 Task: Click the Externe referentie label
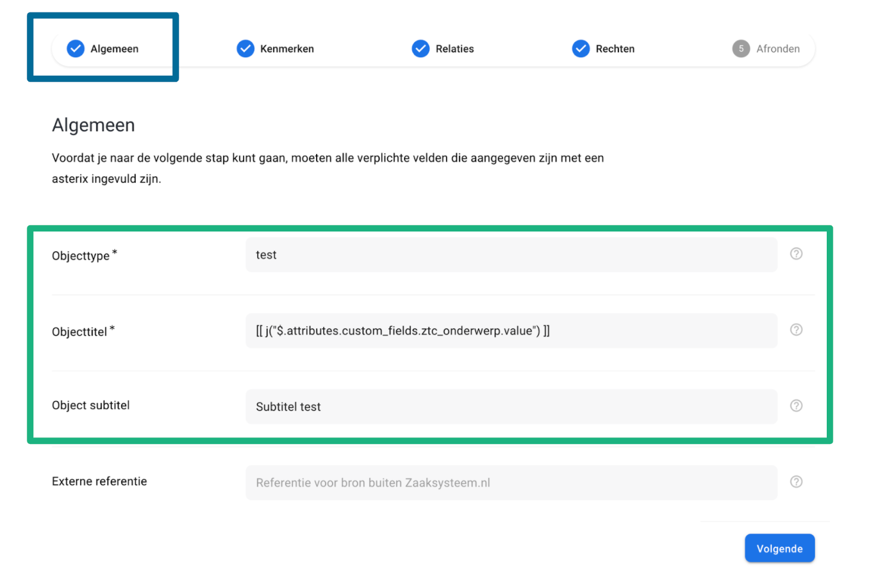pyautogui.click(x=99, y=481)
